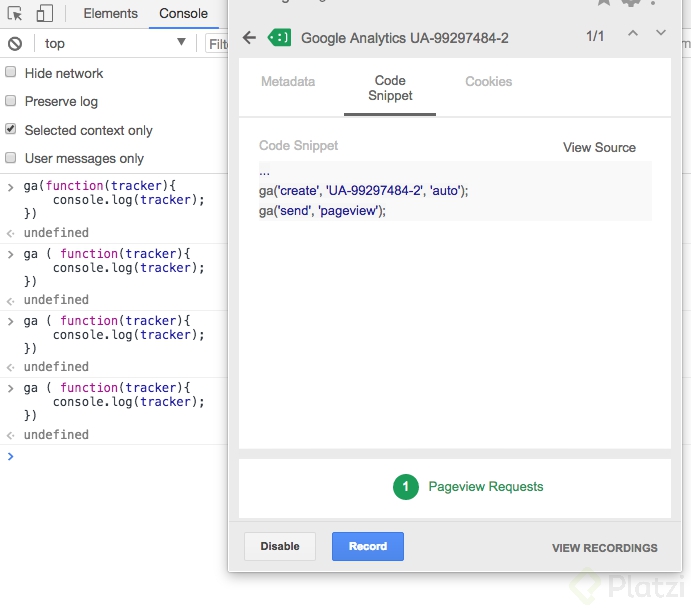Click the green Google Analytics tag icon

[x=279, y=38]
